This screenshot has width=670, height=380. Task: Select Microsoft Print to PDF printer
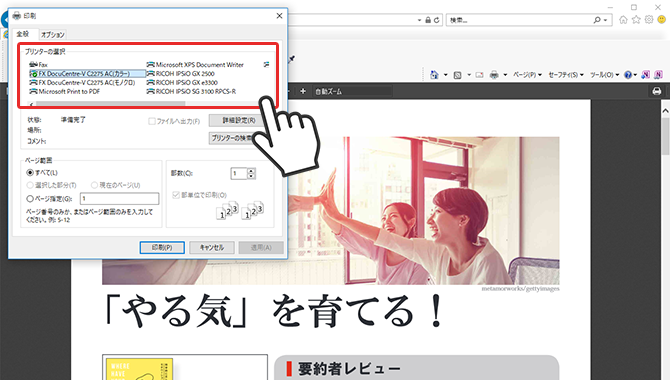click(x=65, y=91)
